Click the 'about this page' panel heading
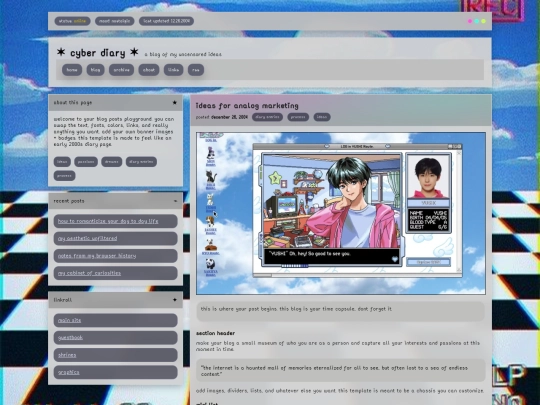 pyautogui.click(x=73, y=103)
